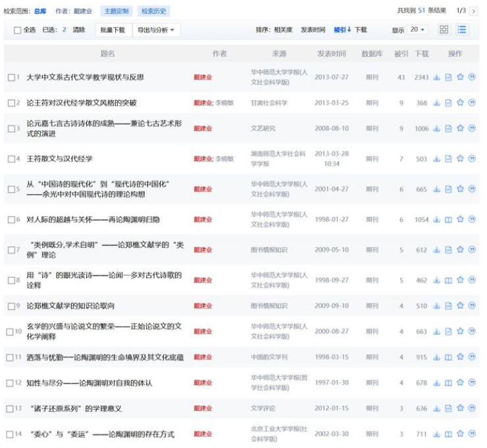This screenshot has width=487, height=448.
Task: Check row 13 诸子还原系列的学理意义
Action: coord(10,409)
